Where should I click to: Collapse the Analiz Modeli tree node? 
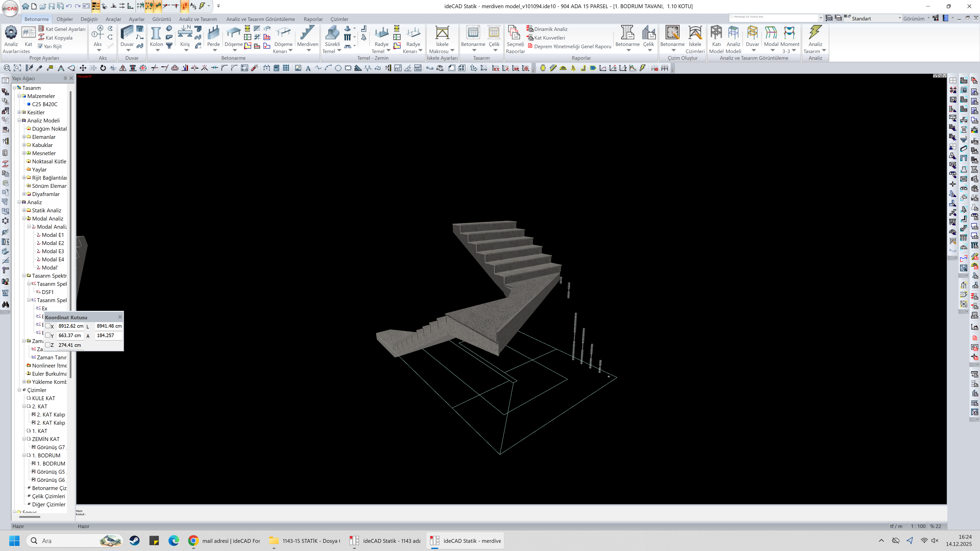click(x=19, y=120)
